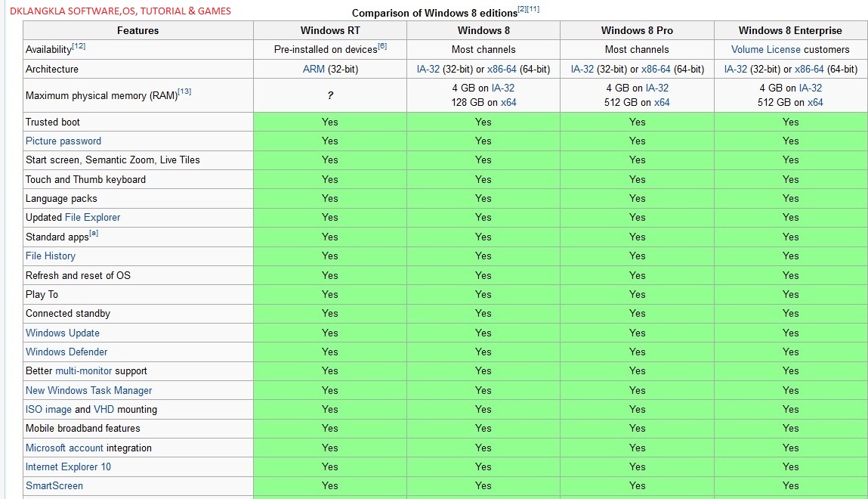Click footnote 13 next to Maximum physical memory
This screenshot has width=868, height=499.
pyautogui.click(x=184, y=92)
